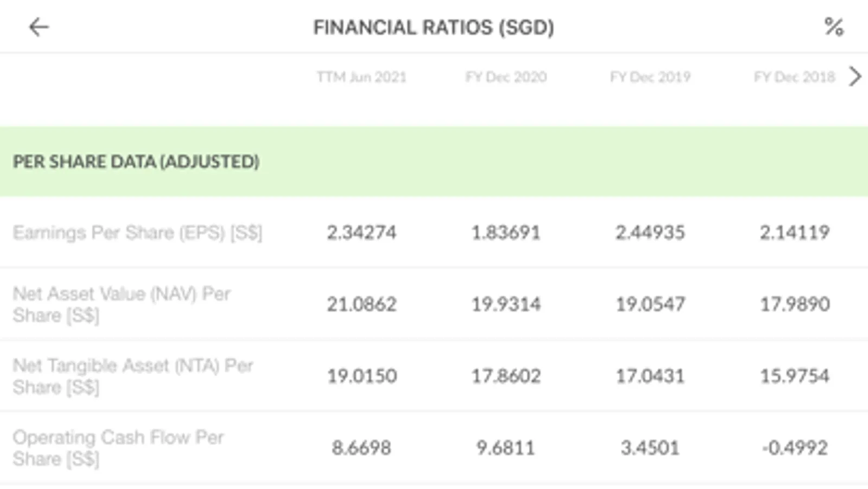This screenshot has height=489, width=868.
Task: Select the FY Dec 2019 column header
Action: tap(650, 77)
